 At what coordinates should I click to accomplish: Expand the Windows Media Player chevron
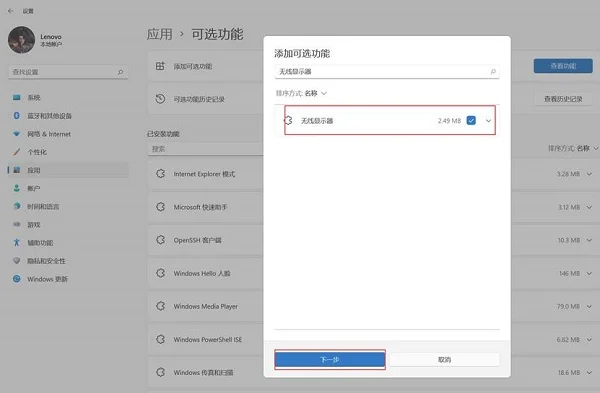(x=589, y=307)
